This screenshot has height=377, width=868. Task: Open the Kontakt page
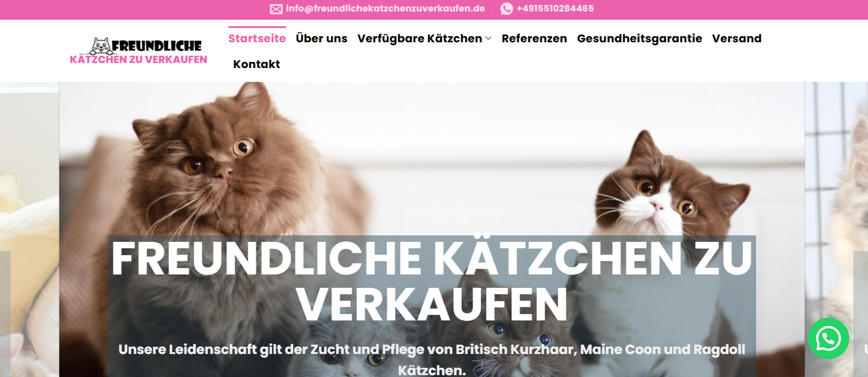pos(256,64)
